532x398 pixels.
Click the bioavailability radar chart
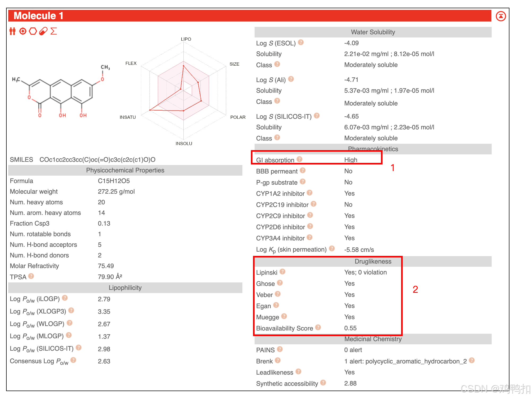(x=183, y=90)
